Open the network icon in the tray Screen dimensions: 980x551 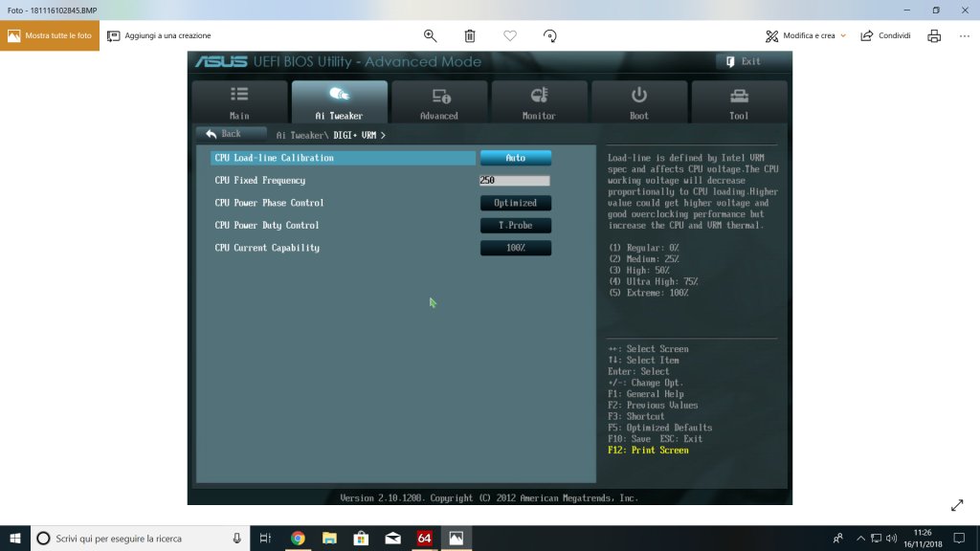[x=877, y=538]
